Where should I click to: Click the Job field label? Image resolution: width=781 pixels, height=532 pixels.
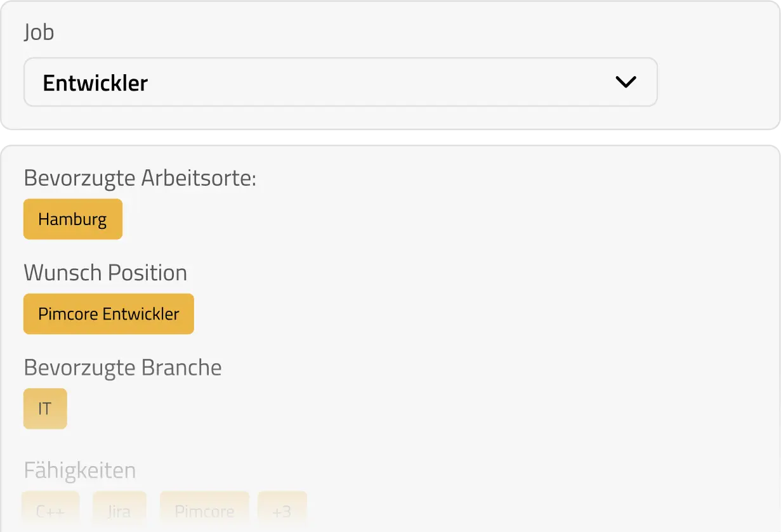(39, 32)
